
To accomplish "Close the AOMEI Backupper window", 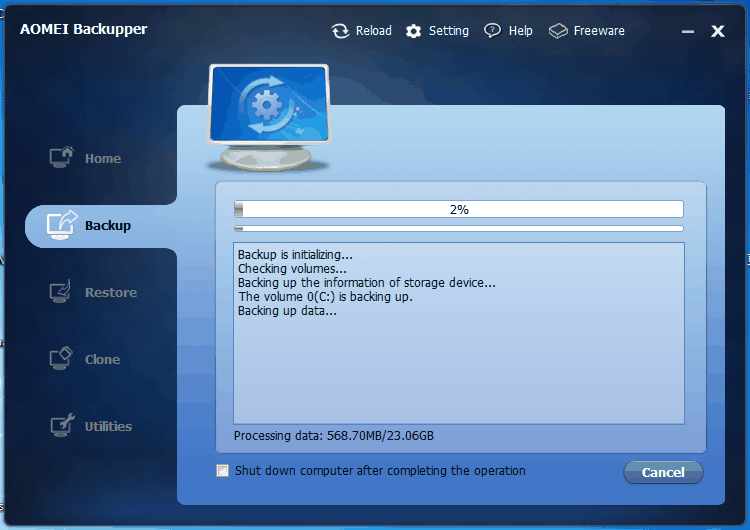I will [x=717, y=31].
